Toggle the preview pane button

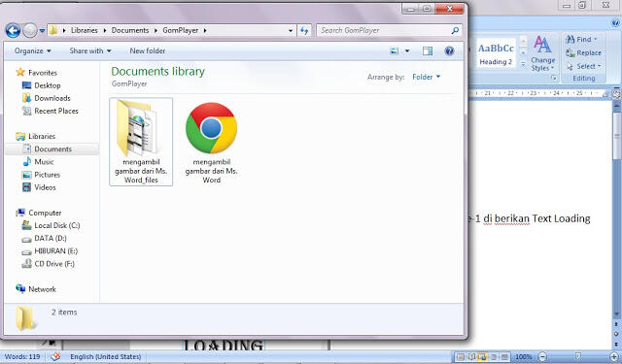(x=428, y=50)
